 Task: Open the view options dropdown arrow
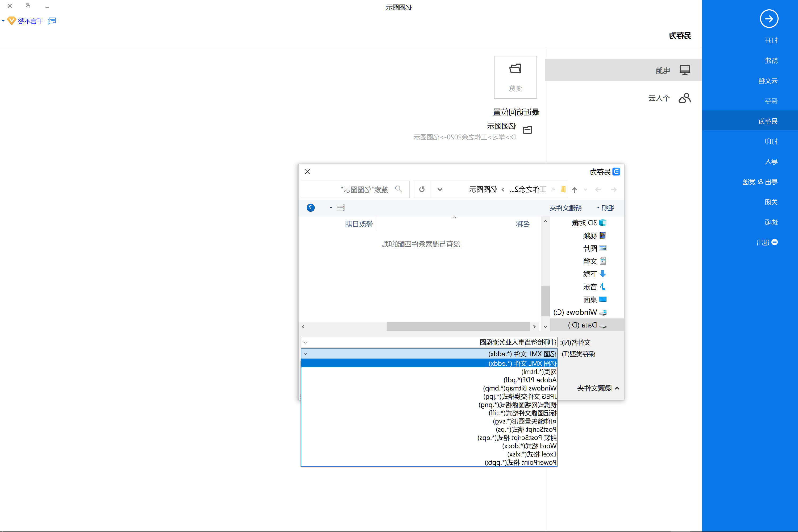[331, 208]
